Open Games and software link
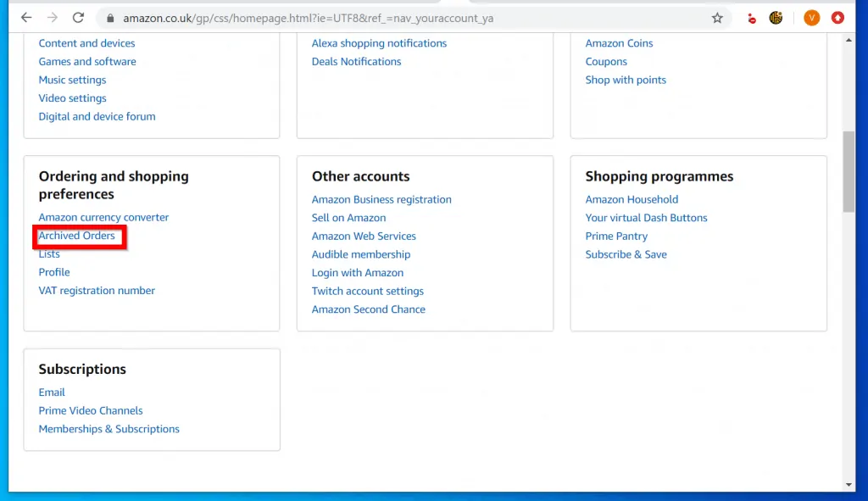The image size is (868, 501). pos(87,61)
